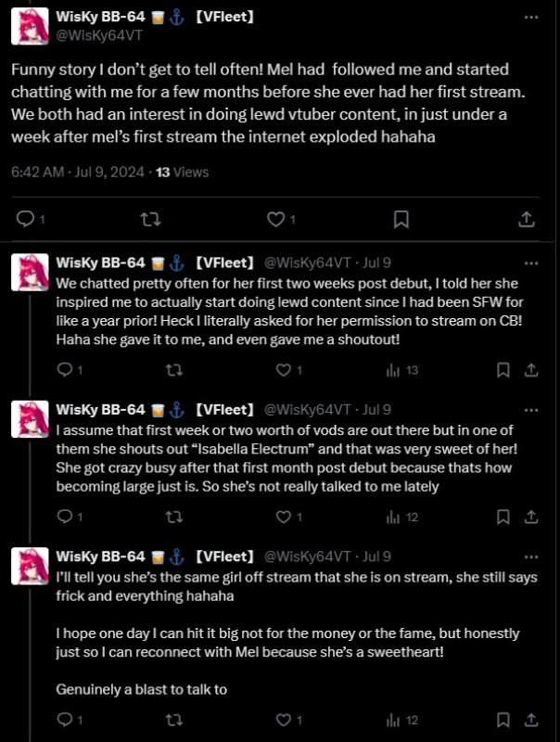This screenshot has height=742, width=560.
Task: Bookmark the 'Isabella Electrum' tweet
Action: coord(503,517)
